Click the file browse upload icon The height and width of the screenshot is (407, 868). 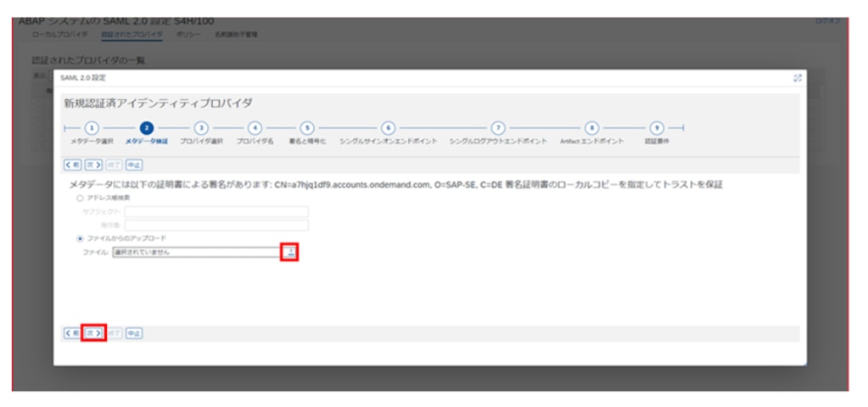click(289, 252)
